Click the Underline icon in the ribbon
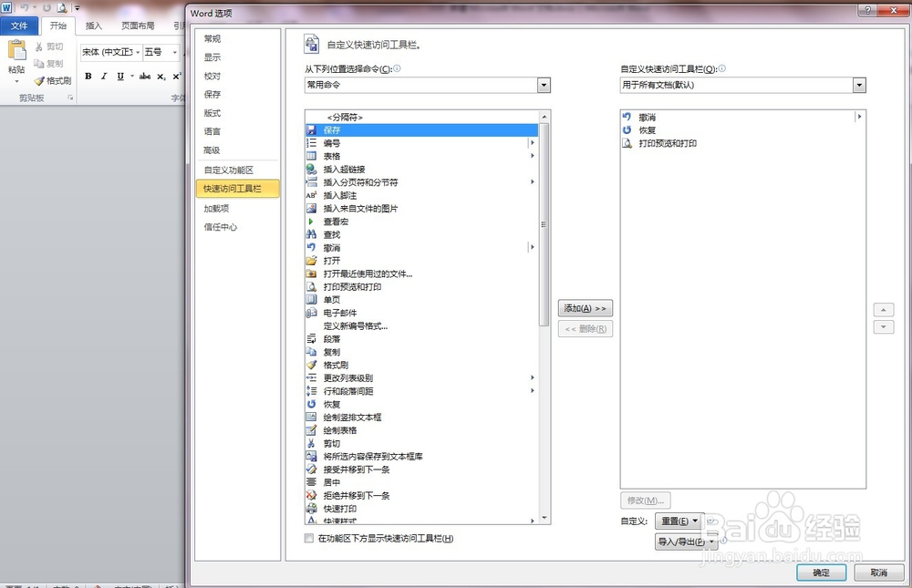The height and width of the screenshot is (588, 912). click(x=120, y=77)
